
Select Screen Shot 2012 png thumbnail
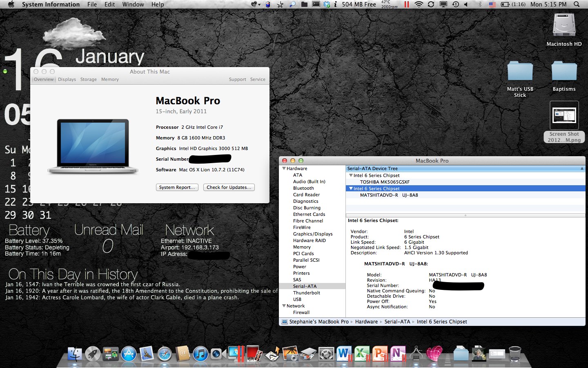click(x=564, y=116)
